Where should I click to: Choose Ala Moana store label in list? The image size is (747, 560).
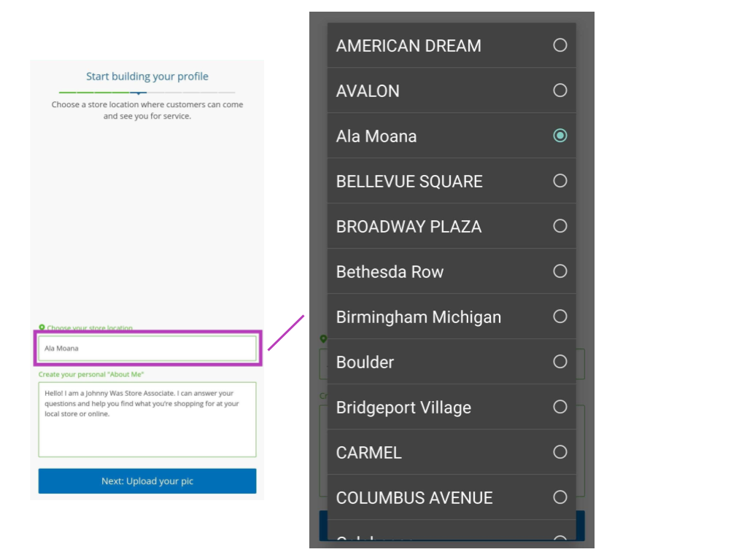pos(376,136)
